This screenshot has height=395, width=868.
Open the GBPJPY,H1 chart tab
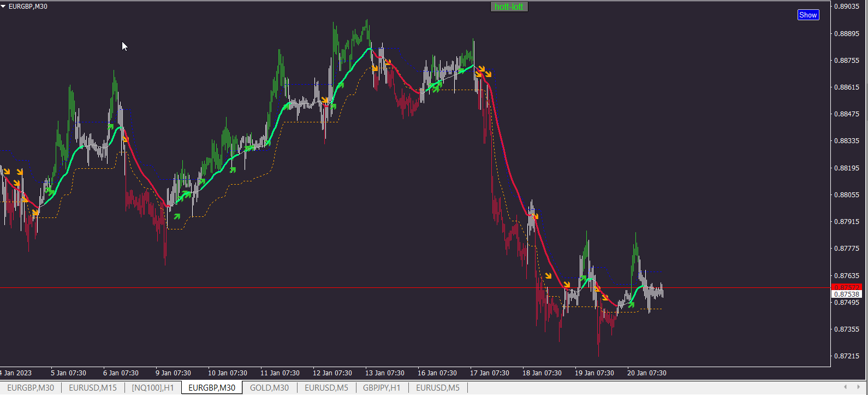pyautogui.click(x=382, y=388)
